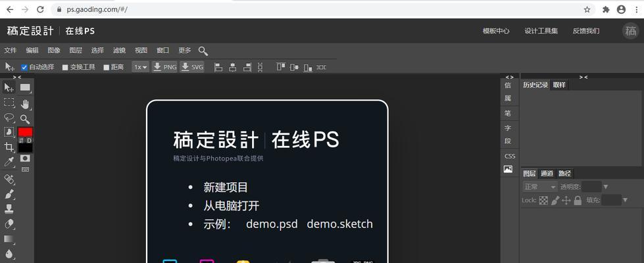Collapse the left toolbar using >< handle
Screen dimensions: 644x263
click(17, 77)
